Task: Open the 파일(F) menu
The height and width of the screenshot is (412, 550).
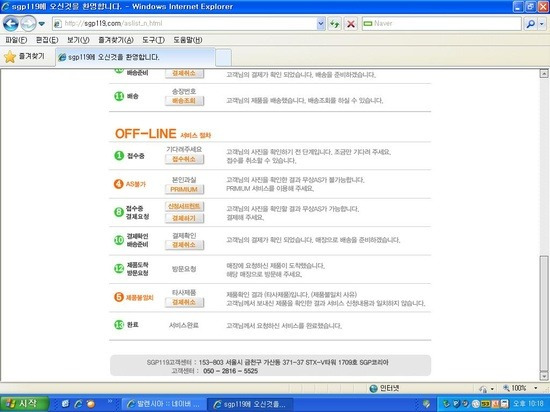Action: pos(16,40)
